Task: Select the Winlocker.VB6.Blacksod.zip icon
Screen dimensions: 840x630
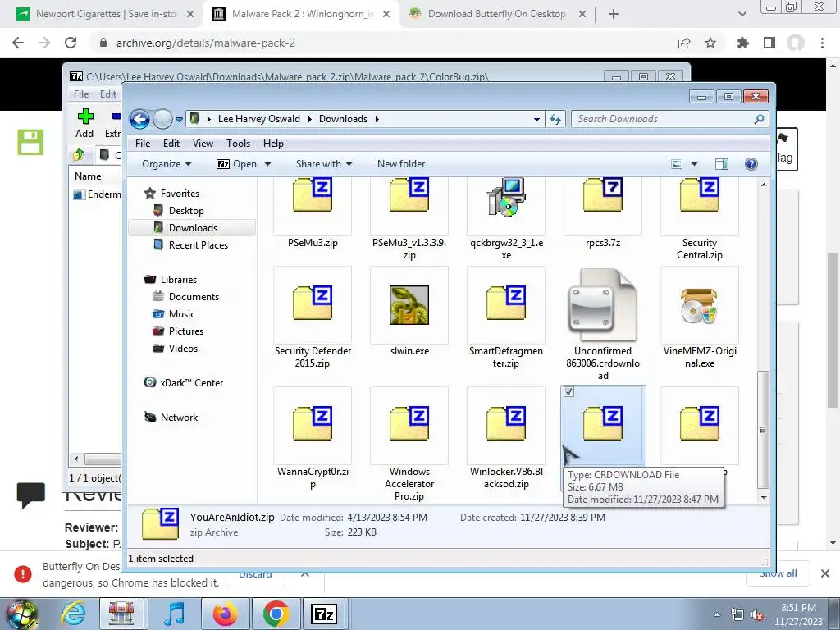Action: tap(506, 423)
